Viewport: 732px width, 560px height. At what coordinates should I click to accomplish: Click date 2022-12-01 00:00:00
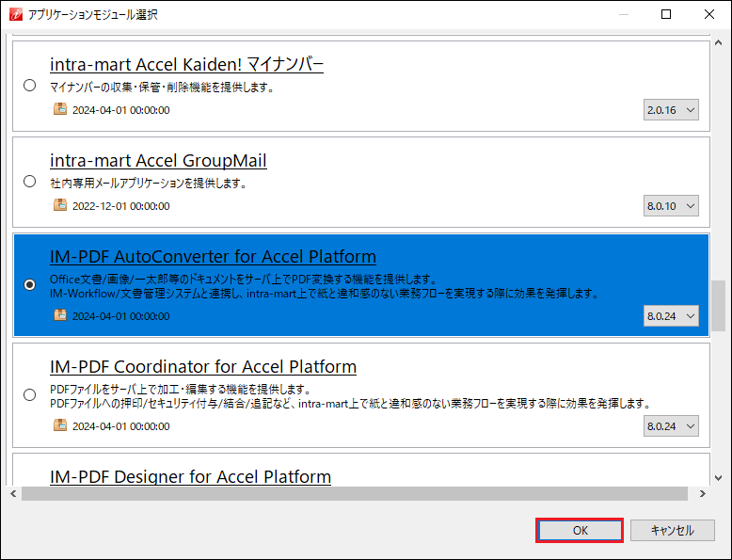[121, 206]
